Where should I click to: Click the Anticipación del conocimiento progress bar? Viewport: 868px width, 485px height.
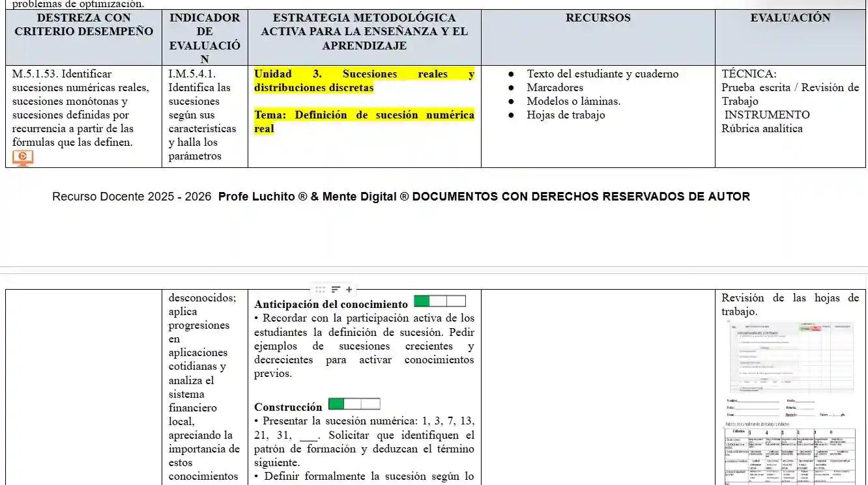point(440,301)
